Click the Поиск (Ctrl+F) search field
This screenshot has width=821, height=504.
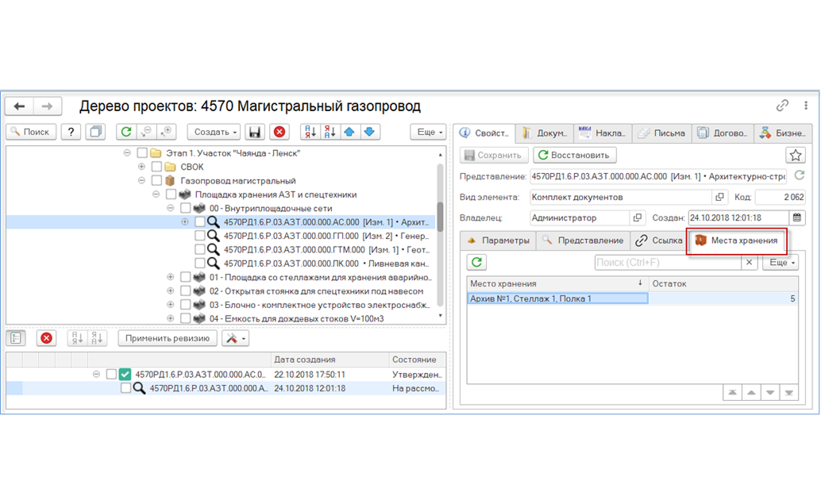pyautogui.click(x=668, y=262)
